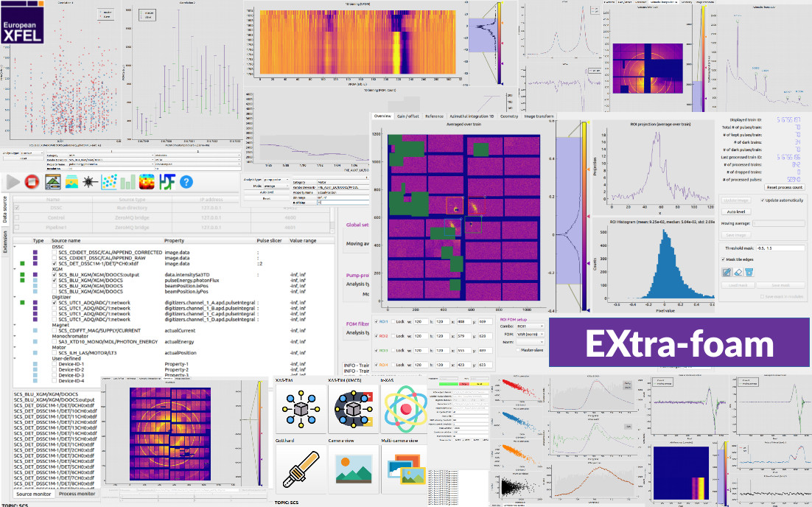
Task: Click the Start (play) toolbar button
Action: coord(13,182)
